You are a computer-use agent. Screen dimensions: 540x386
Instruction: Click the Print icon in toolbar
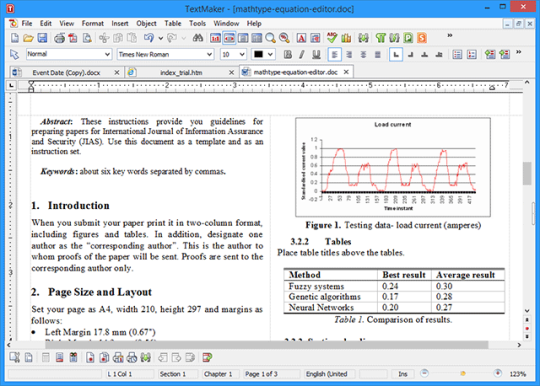pos(59,38)
